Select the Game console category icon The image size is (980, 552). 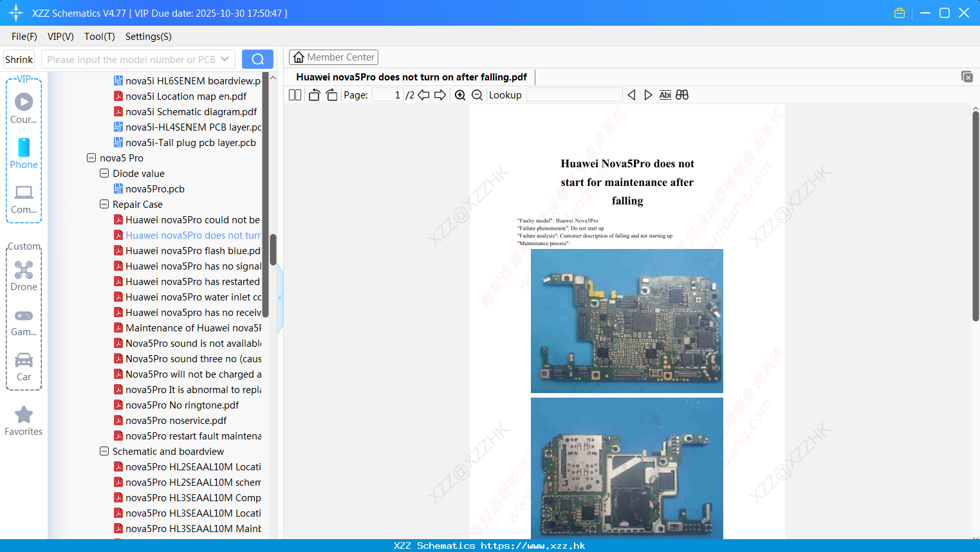[24, 322]
